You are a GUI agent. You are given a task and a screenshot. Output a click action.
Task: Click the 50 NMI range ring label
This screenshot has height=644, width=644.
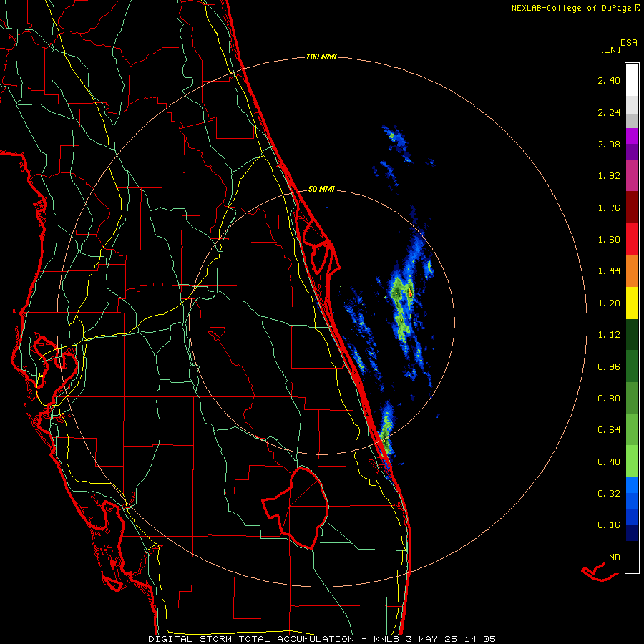[321, 189]
